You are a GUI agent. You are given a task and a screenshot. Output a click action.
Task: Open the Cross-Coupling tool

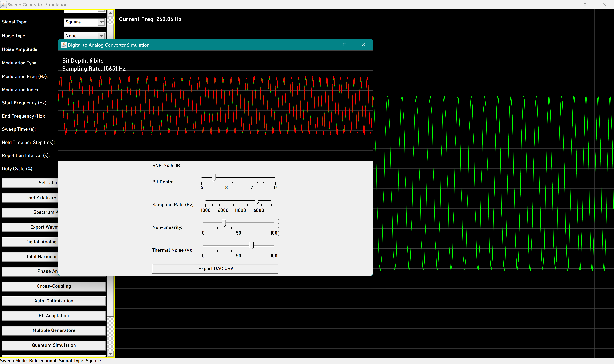click(54, 286)
